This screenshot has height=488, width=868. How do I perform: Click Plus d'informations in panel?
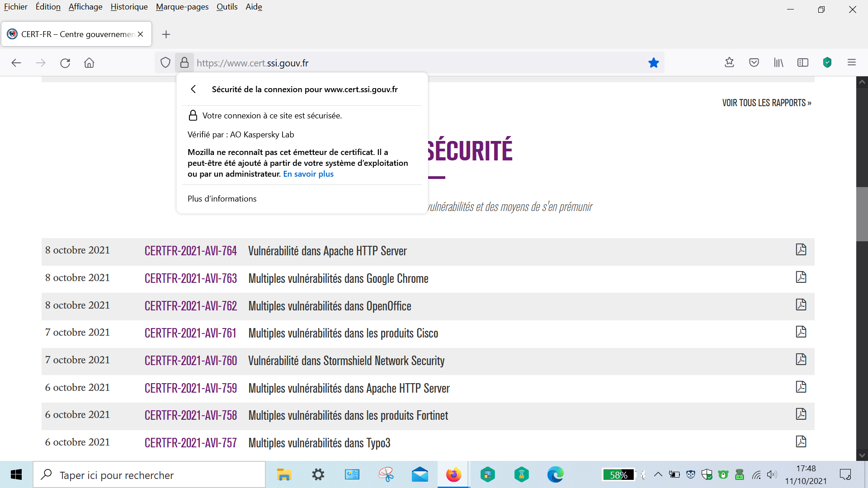coord(222,199)
